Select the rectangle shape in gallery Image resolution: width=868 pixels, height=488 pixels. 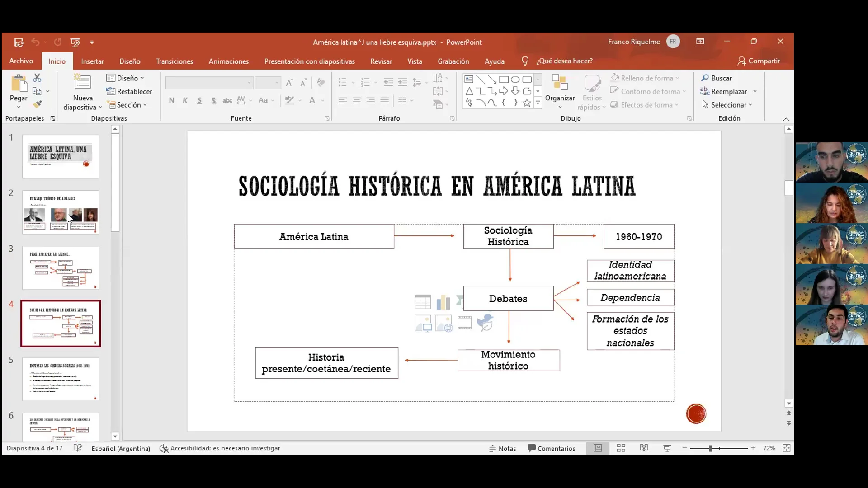504,80
